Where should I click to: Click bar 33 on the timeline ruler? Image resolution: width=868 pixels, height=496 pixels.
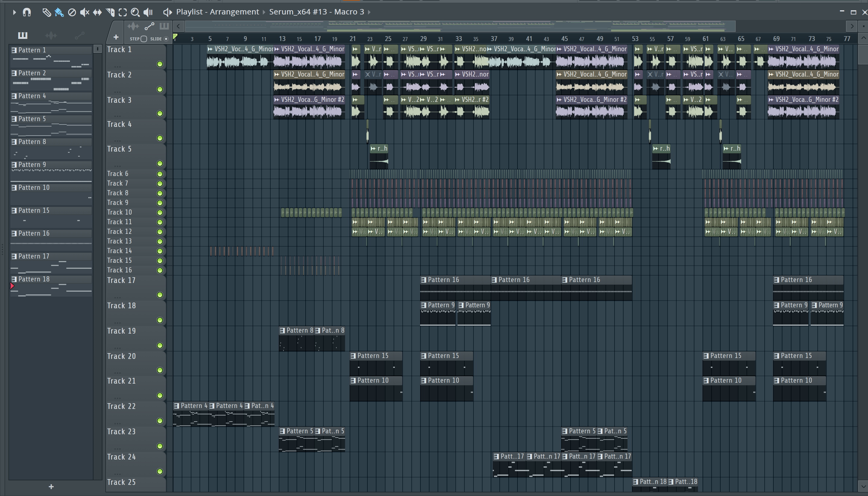click(x=458, y=39)
